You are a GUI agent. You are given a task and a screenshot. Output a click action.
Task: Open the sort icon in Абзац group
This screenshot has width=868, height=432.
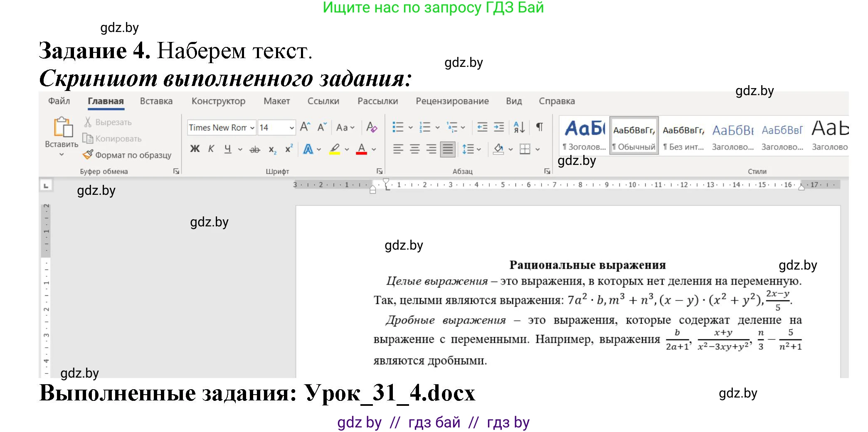coord(519,127)
